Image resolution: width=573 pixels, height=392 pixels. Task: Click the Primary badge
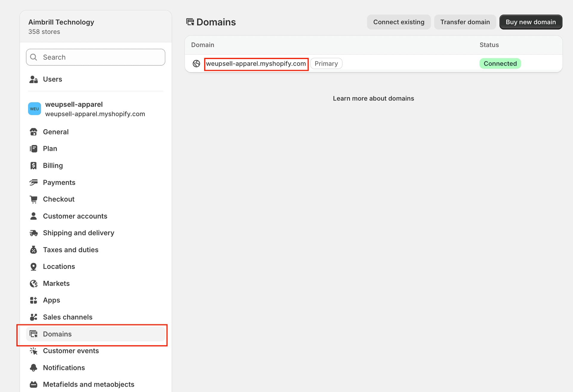pos(326,63)
